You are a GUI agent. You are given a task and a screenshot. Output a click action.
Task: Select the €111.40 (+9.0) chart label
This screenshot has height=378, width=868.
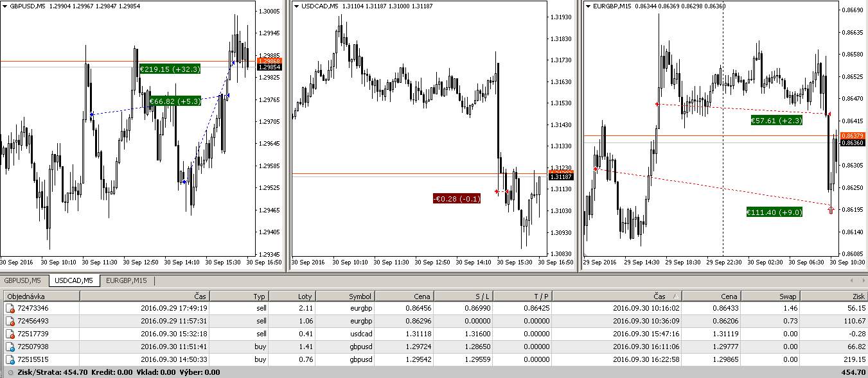pos(774,212)
